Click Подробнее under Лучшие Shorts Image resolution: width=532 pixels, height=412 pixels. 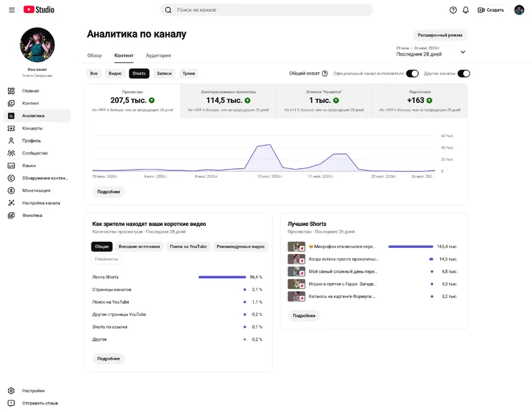click(x=304, y=316)
